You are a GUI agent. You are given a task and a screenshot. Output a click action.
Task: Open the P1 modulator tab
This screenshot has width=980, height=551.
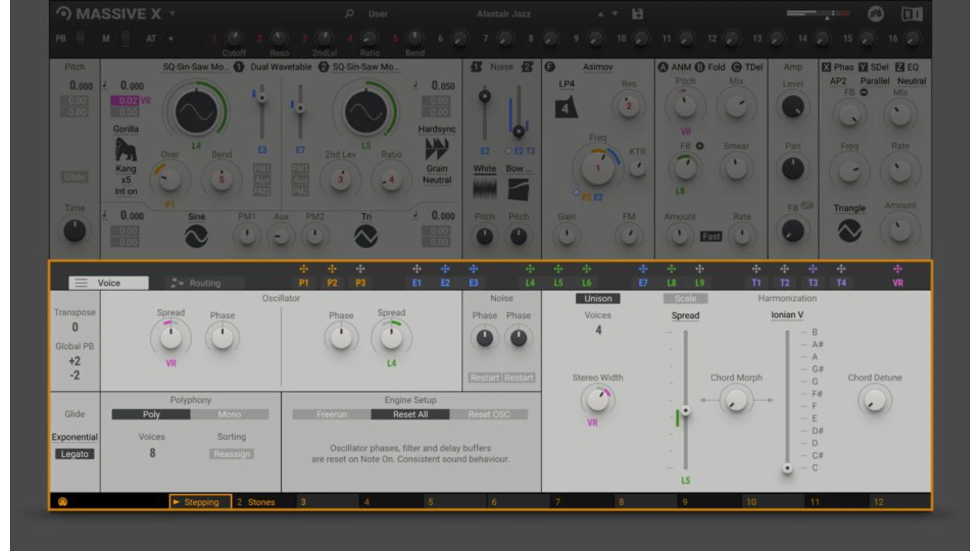304,283
